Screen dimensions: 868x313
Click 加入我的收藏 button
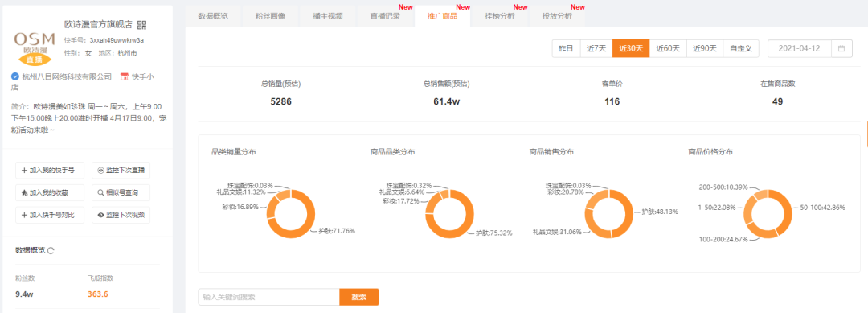tap(50, 193)
